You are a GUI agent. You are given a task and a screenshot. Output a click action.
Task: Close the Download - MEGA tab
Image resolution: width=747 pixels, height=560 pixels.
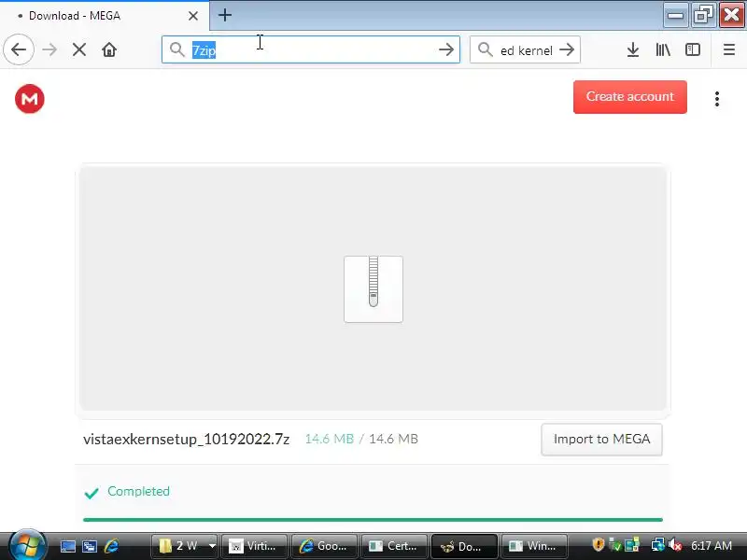(x=193, y=16)
